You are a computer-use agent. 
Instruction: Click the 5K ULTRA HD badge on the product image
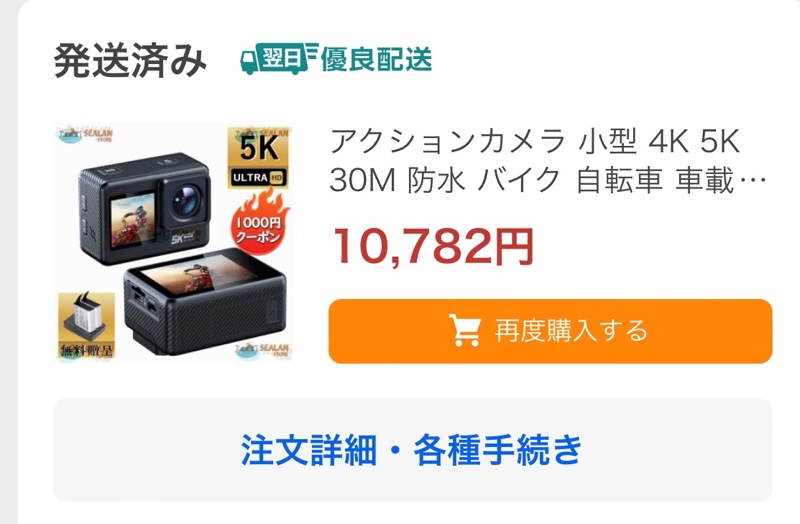pyautogui.click(x=258, y=158)
